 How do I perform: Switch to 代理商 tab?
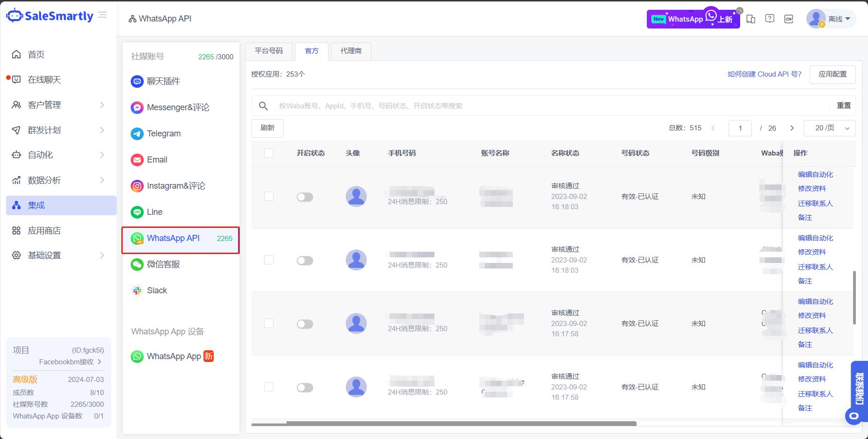351,51
